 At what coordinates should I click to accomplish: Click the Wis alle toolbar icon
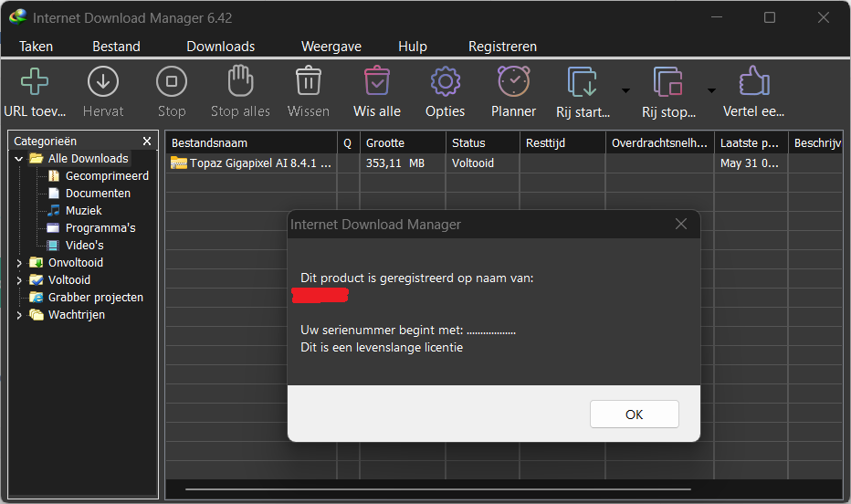click(377, 81)
